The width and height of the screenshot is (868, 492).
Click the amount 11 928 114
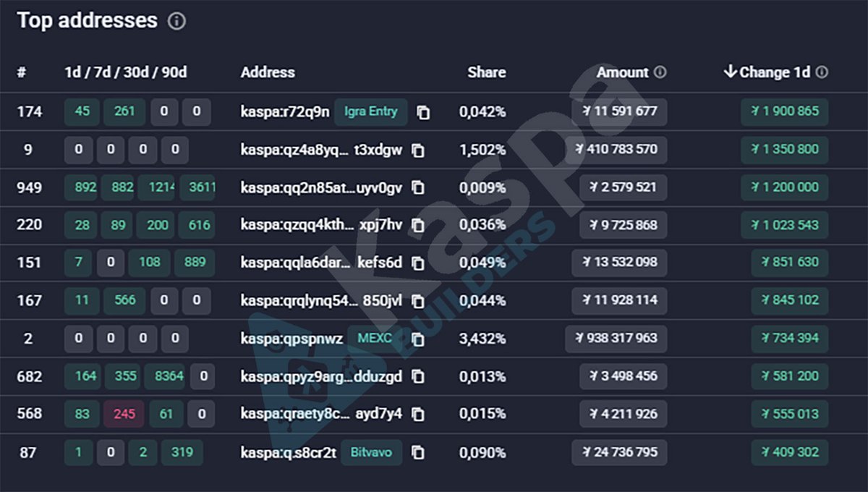click(619, 301)
